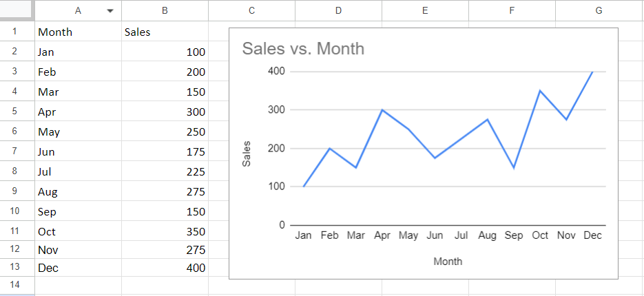Screen dimensions: 644x296
Task: Click the Sales header cell B1
Action: (165, 32)
